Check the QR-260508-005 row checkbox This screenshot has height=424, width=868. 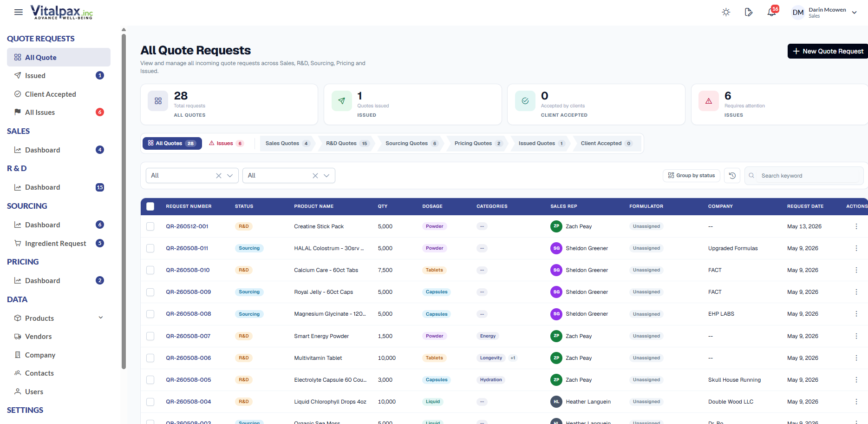click(150, 380)
